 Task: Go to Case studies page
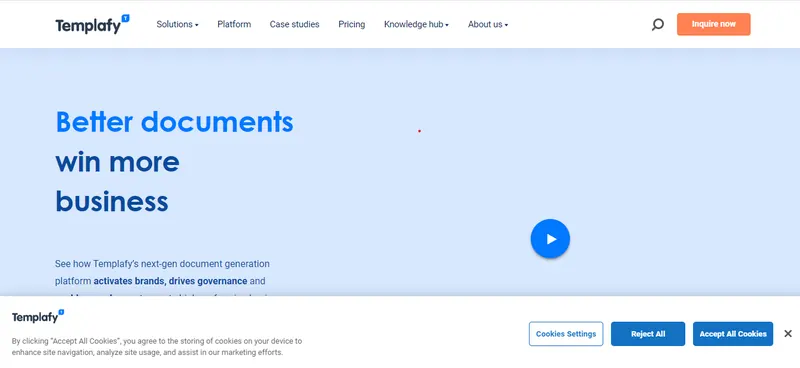(x=294, y=24)
